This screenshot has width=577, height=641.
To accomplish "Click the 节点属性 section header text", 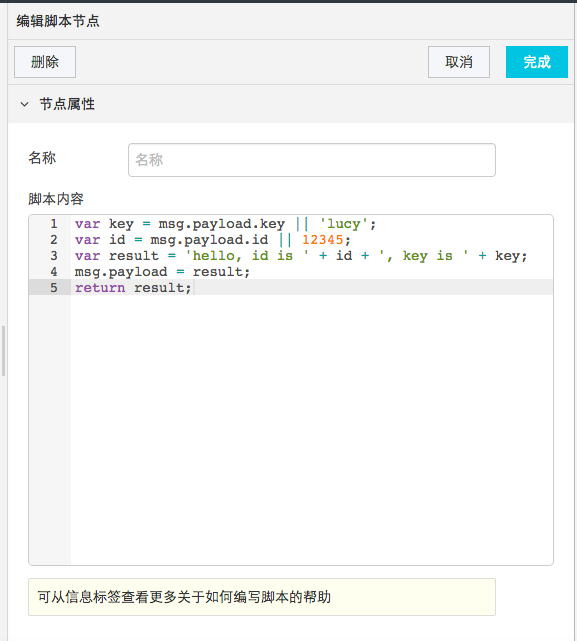I will point(67,104).
